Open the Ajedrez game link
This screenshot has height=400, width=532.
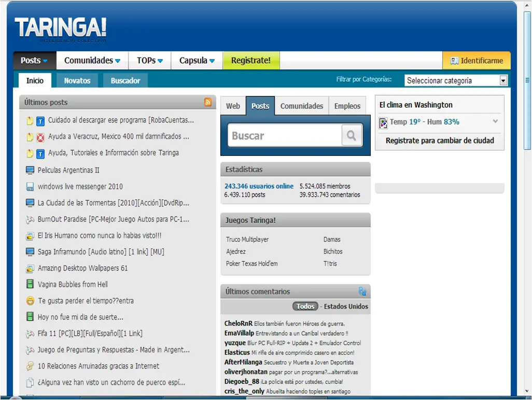point(236,251)
